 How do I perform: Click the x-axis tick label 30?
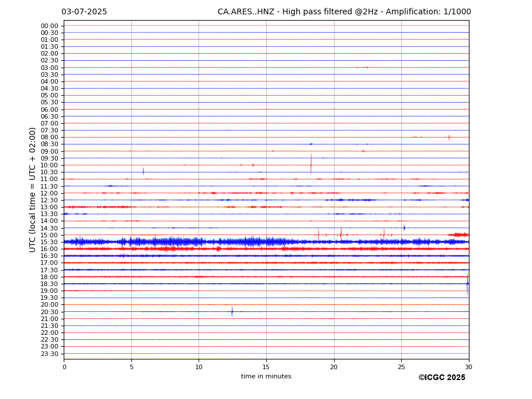[x=468, y=367]
